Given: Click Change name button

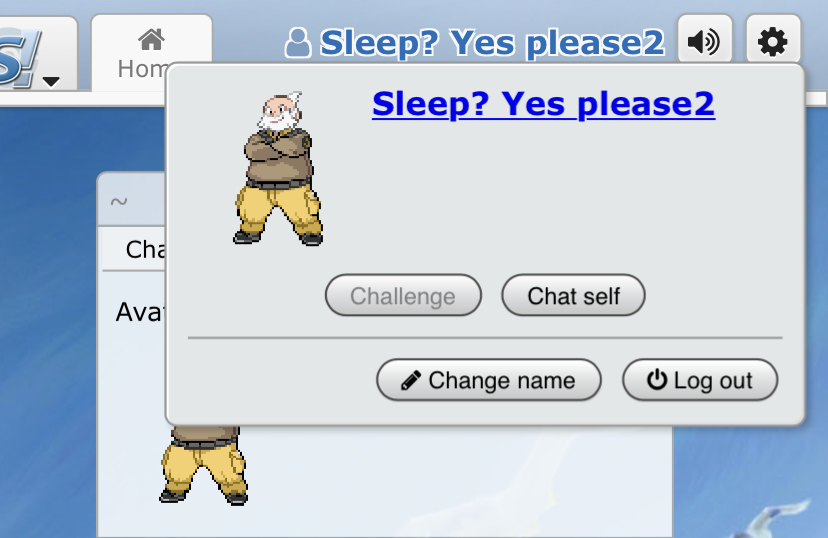Looking at the screenshot, I should (x=488, y=380).
